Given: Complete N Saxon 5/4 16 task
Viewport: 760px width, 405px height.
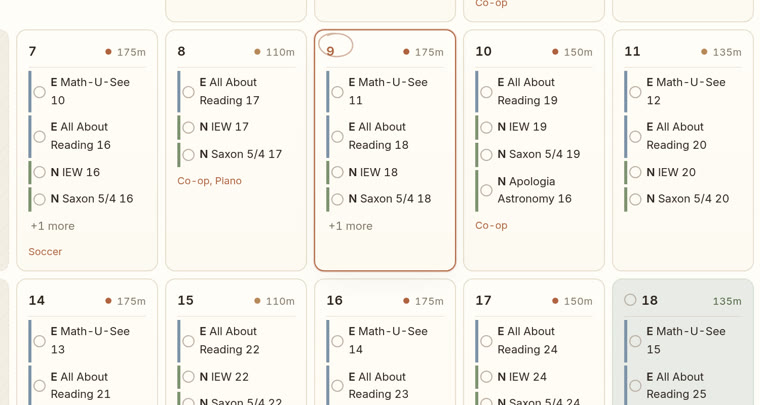Looking at the screenshot, I should [40, 199].
